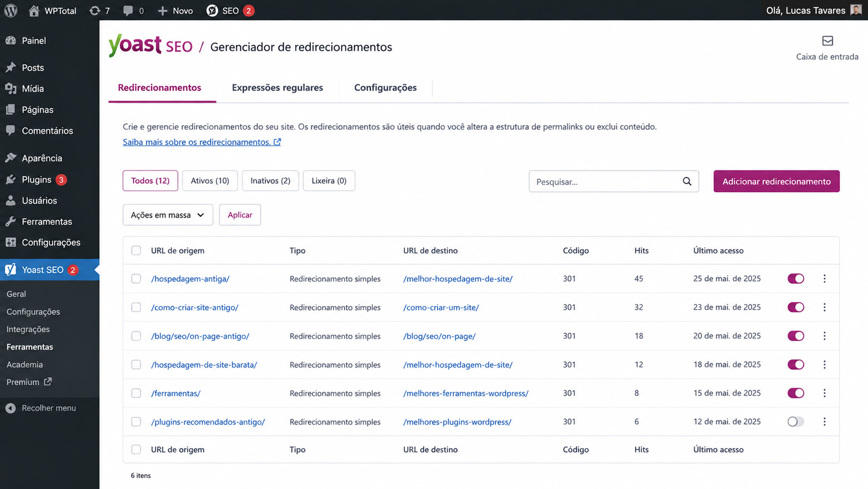Image resolution: width=868 pixels, height=489 pixels.
Task: Click the Aplicar button
Action: (x=240, y=215)
